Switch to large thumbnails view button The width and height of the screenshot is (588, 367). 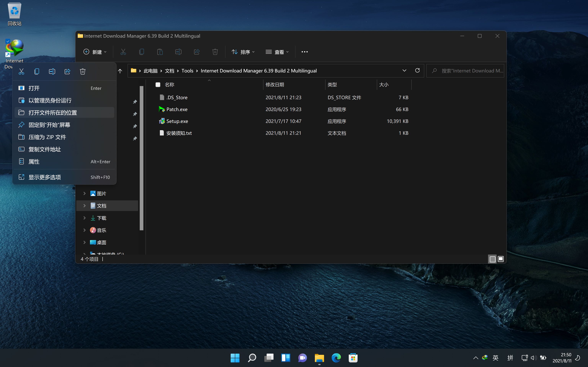pos(501,259)
